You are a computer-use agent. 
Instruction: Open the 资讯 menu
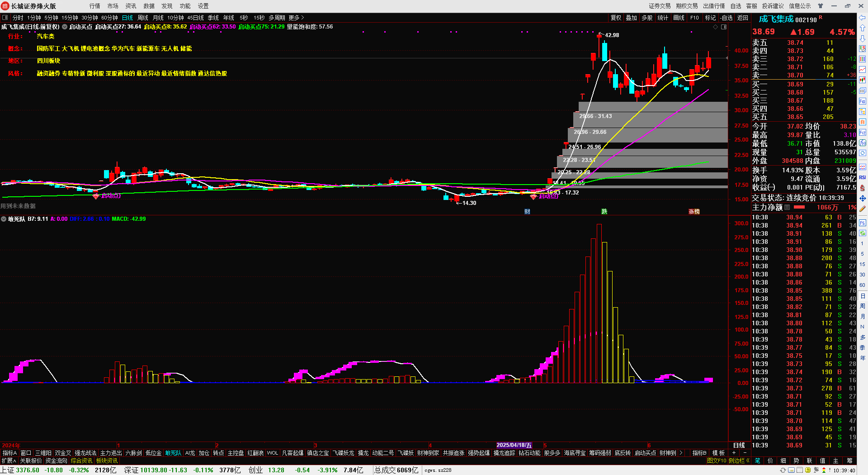pos(131,6)
